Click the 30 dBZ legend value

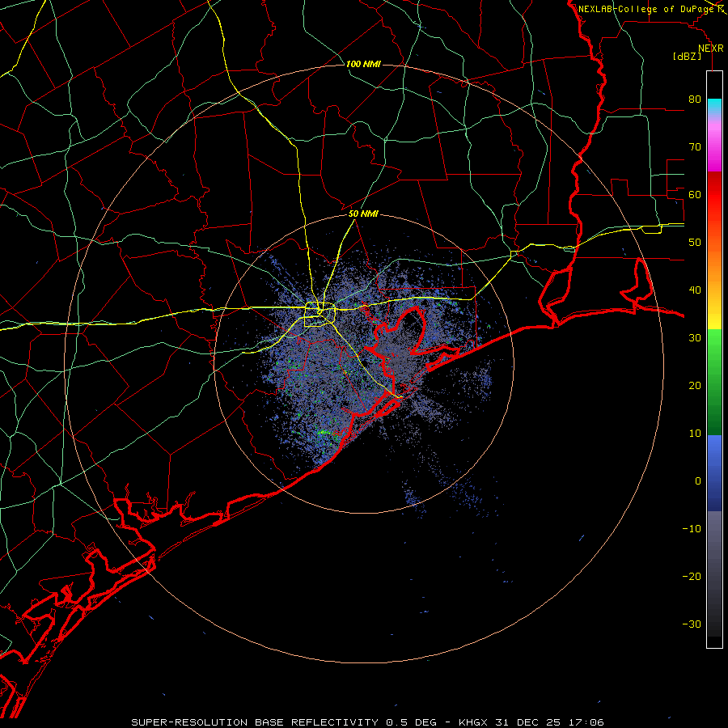coord(695,338)
